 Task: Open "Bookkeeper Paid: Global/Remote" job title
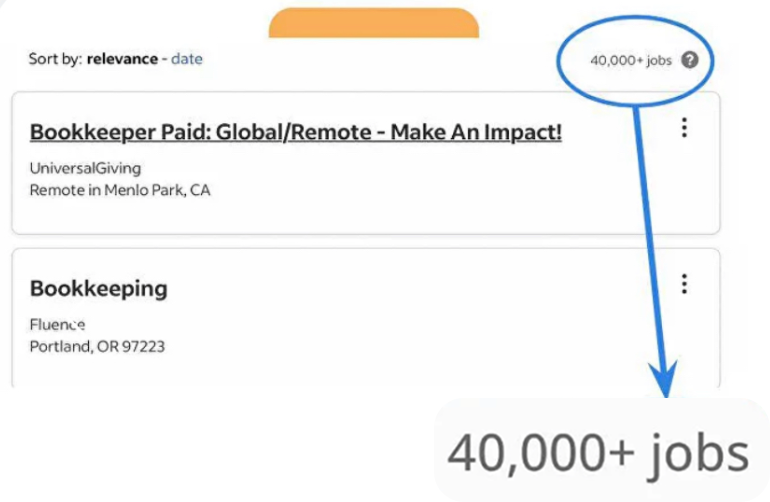click(296, 132)
